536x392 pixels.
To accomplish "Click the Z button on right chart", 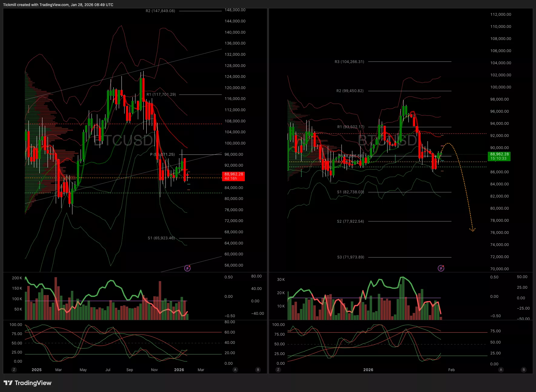I will tap(278, 370).
